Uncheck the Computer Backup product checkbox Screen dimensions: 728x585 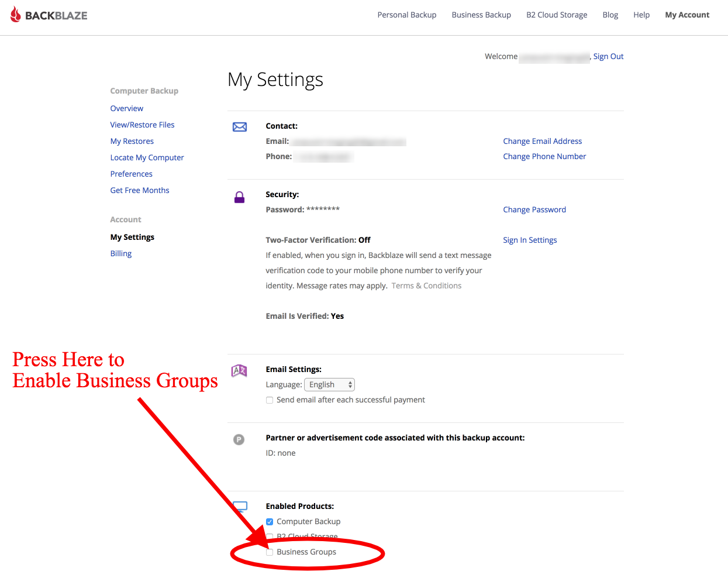tap(270, 522)
